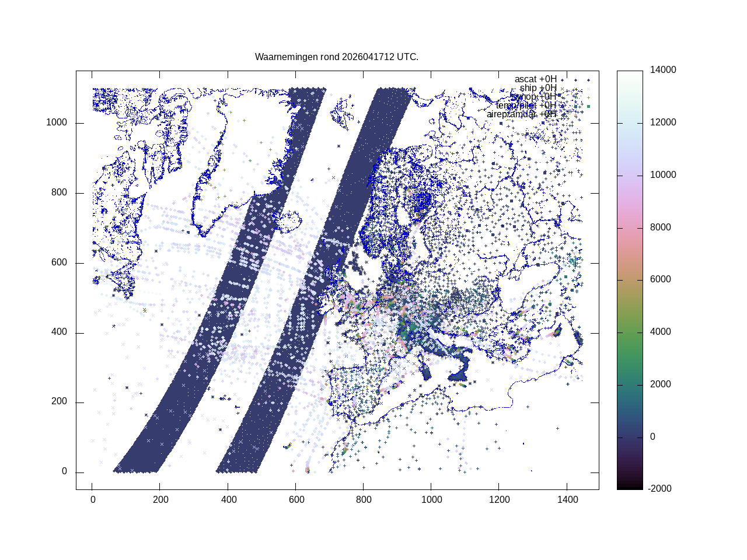Select the synop +0H legend label
This screenshot has height=560, width=747.
pos(533,97)
